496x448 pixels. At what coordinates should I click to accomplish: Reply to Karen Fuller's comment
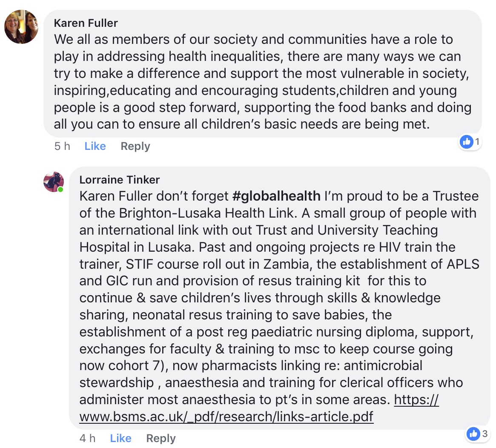point(135,146)
